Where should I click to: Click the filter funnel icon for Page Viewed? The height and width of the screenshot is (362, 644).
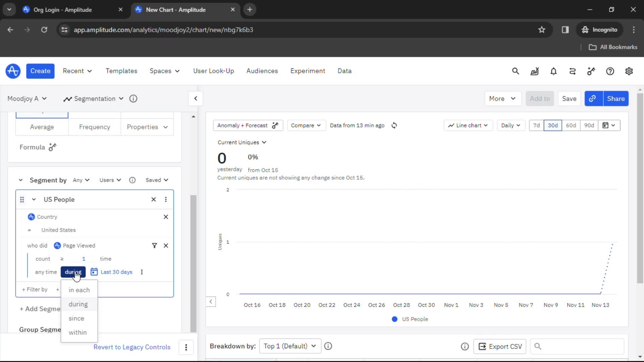point(154,246)
